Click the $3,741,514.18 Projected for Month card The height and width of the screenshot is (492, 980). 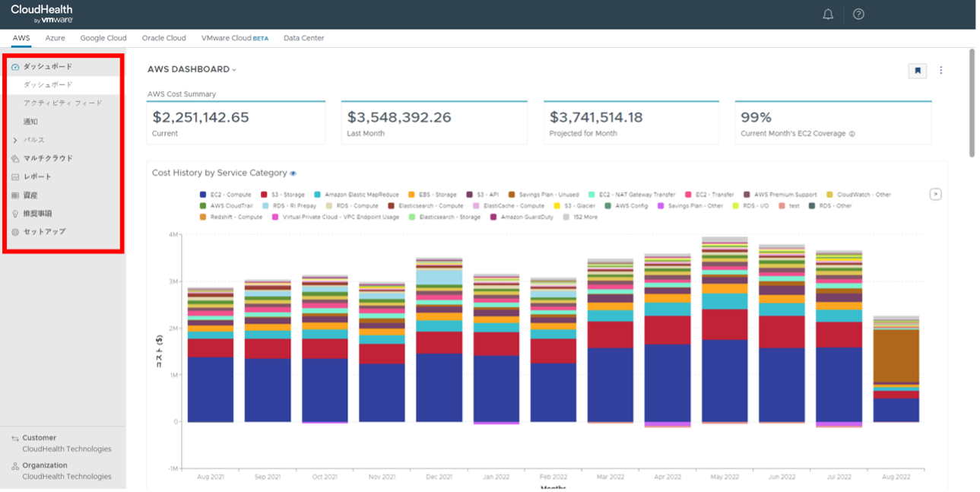click(631, 122)
